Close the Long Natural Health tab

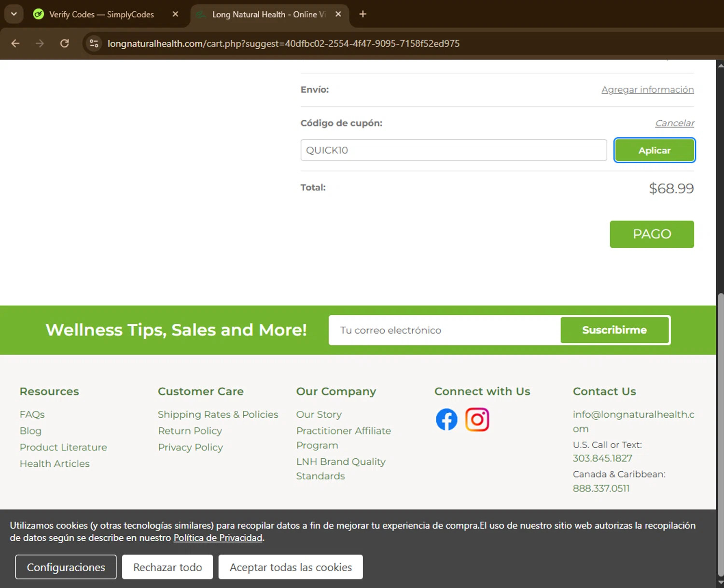[x=338, y=14]
